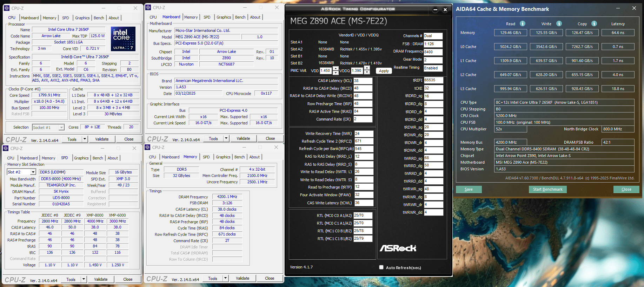Increase the VDD voltage with up arrow
This screenshot has height=287, width=644.
[x=336, y=68]
